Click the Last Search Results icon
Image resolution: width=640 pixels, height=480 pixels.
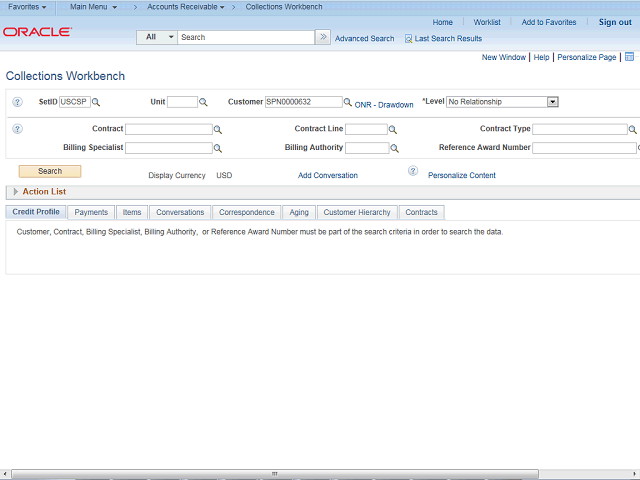[x=408, y=39]
